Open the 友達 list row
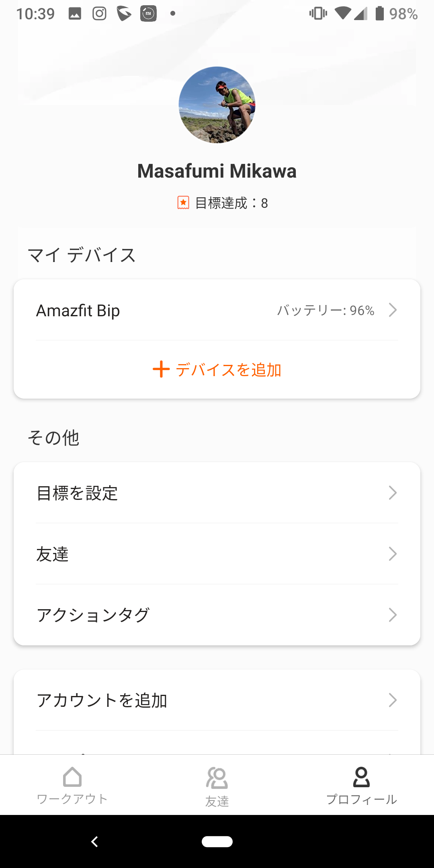The width and height of the screenshot is (434, 868). 217,554
